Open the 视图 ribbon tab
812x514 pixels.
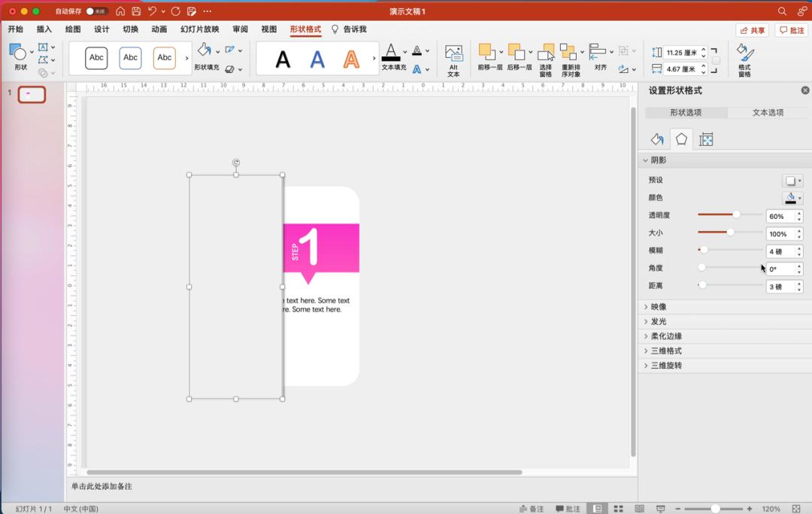click(x=268, y=29)
